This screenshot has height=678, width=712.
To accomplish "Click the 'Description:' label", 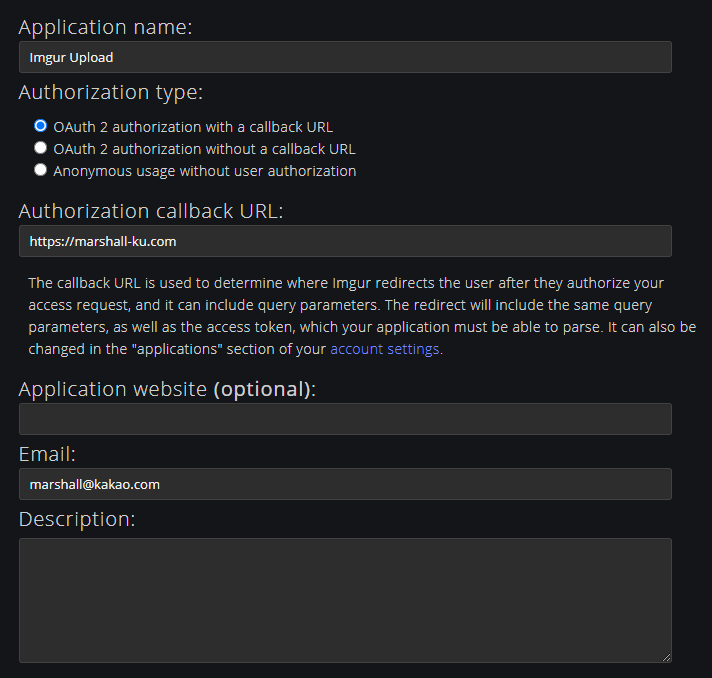I will coord(76,519).
